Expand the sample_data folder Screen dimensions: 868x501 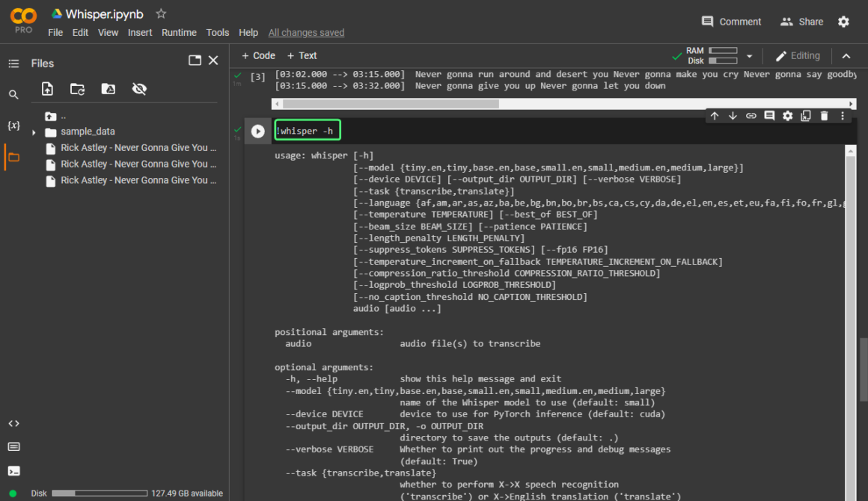click(x=34, y=132)
